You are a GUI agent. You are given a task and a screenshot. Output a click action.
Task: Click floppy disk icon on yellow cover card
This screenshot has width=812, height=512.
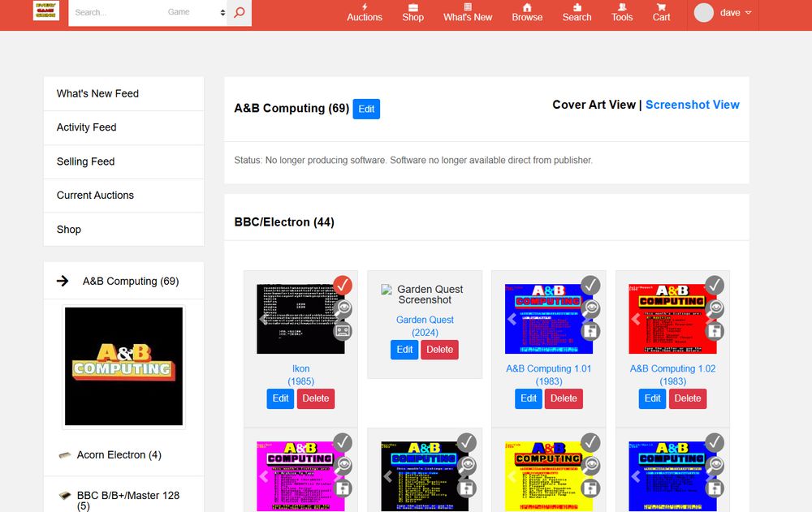tap(590, 488)
